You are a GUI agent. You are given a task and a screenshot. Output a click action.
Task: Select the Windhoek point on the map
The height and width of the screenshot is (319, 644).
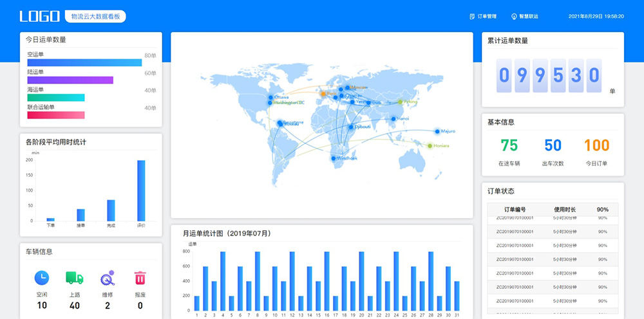[x=333, y=158]
